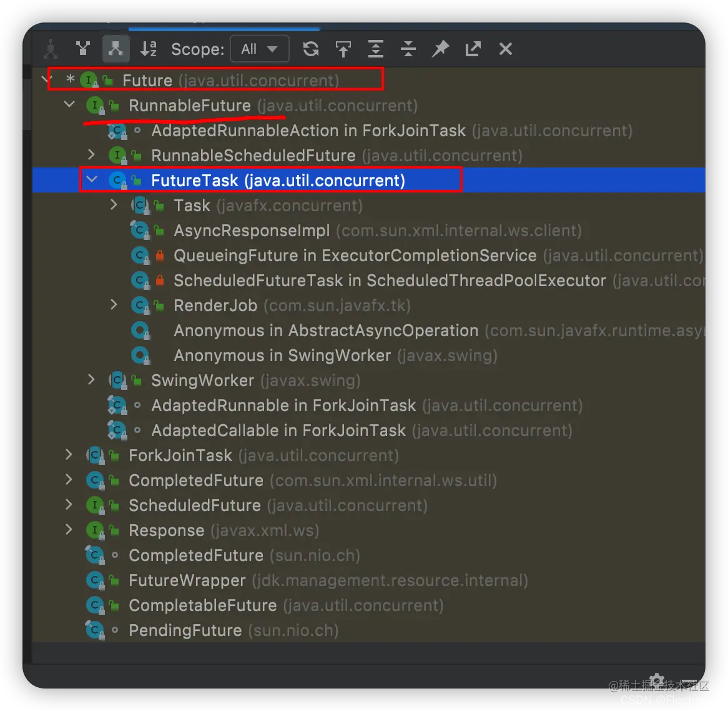
Task: Select ForkJoinTask (java.util.concurrent) row
Action: pyautogui.click(x=368, y=455)
